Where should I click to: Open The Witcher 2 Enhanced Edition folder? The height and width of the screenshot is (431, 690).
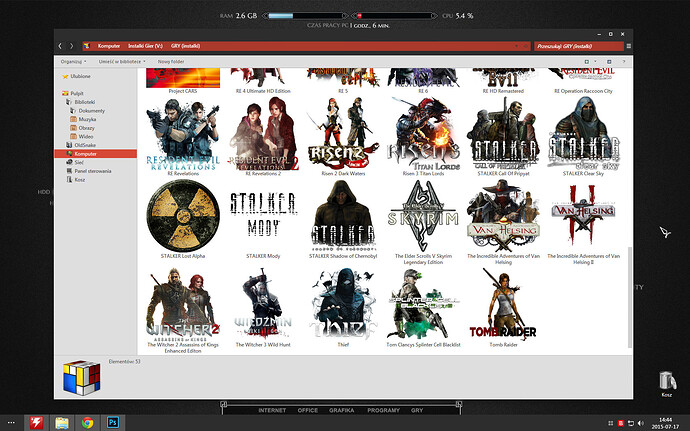click(183, 304)
